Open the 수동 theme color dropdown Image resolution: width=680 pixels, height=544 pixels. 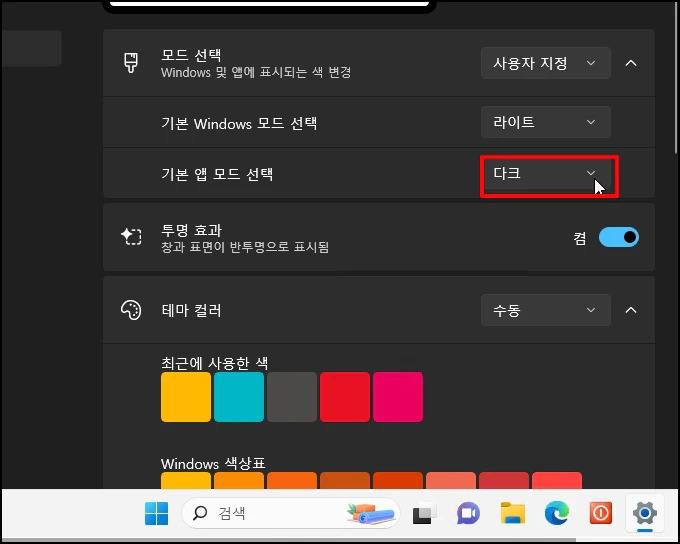pyautogui.click(x=546, y=310)
